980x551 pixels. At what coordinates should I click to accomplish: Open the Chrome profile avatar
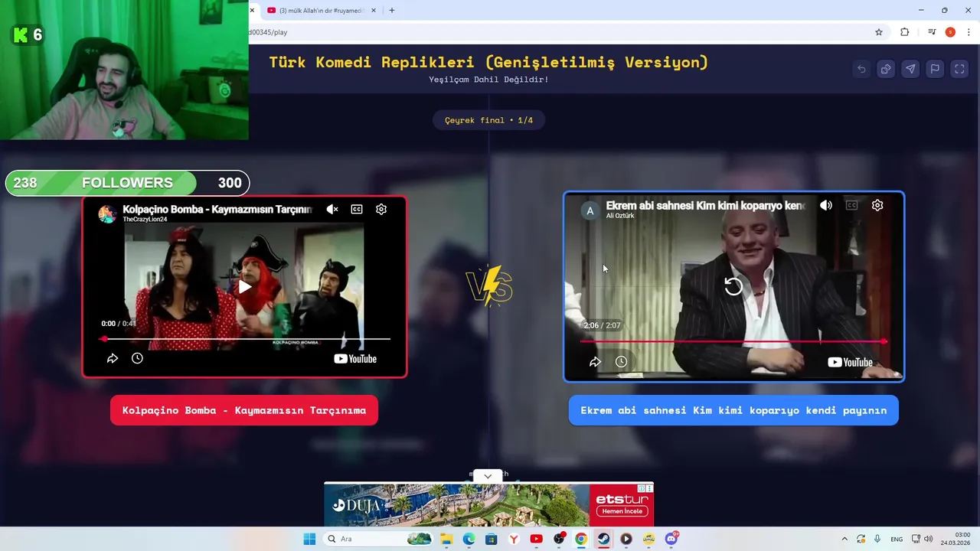click(x=950, y=32)
